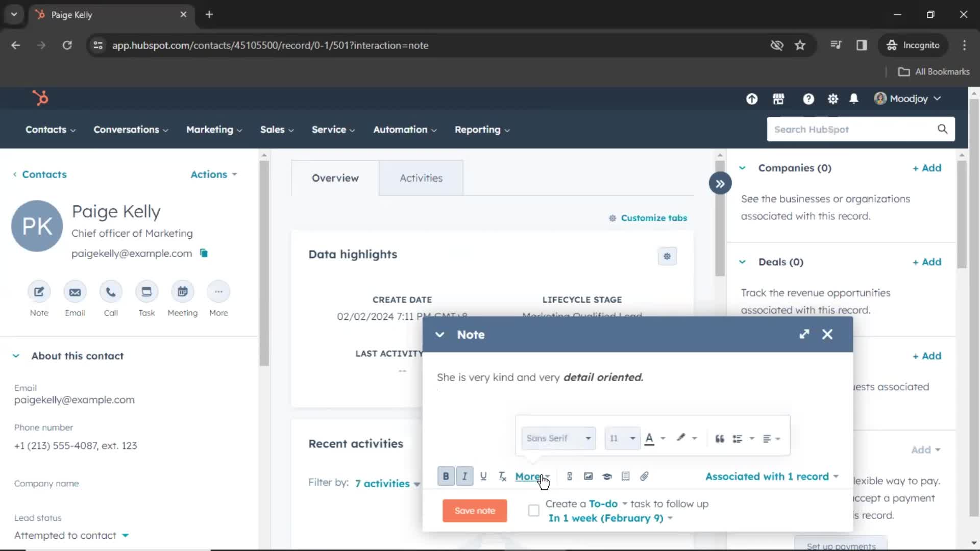Expand the Companies section with chevron
This screenshot has width=980, height=551.
(743, 167)
